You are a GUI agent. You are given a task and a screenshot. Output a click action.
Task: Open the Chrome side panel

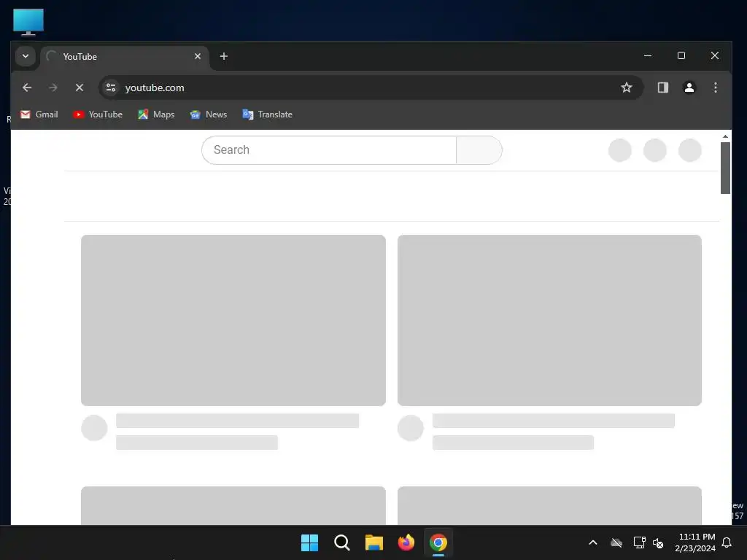662,87
